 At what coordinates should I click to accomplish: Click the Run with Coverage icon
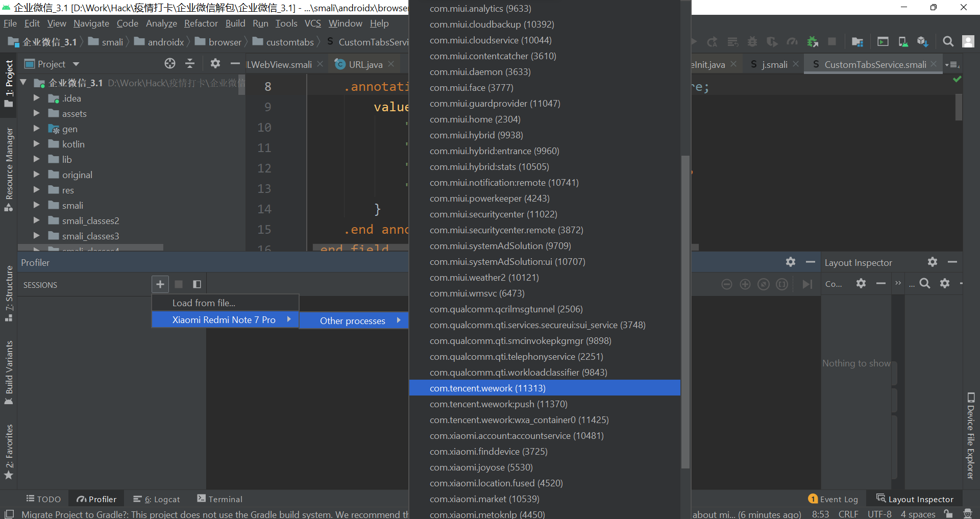[772, 42]
